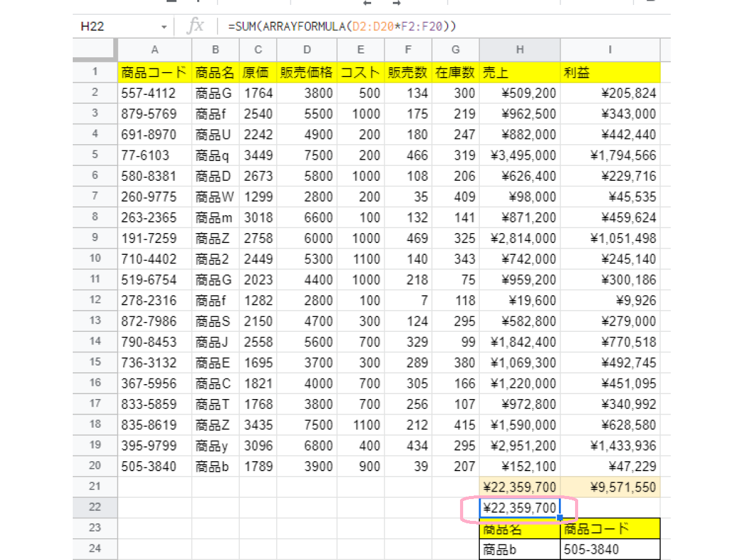Select column I header
Viewport: 746px width, 560px height.
(x=610, y=50)
